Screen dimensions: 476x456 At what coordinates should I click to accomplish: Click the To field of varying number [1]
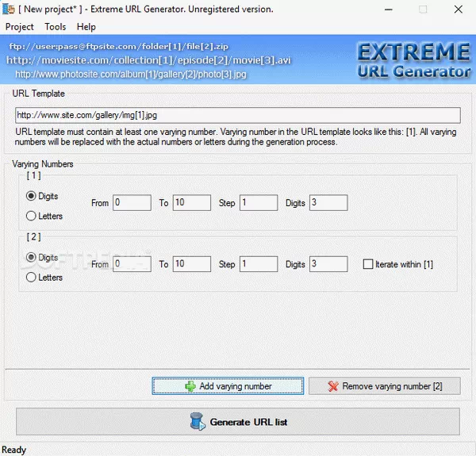click(192, 203)
